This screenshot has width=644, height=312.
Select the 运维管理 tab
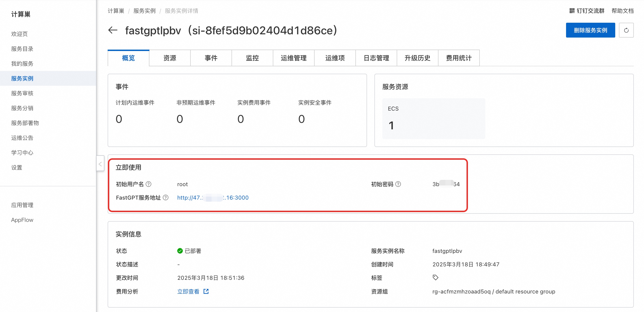point(293,58)
